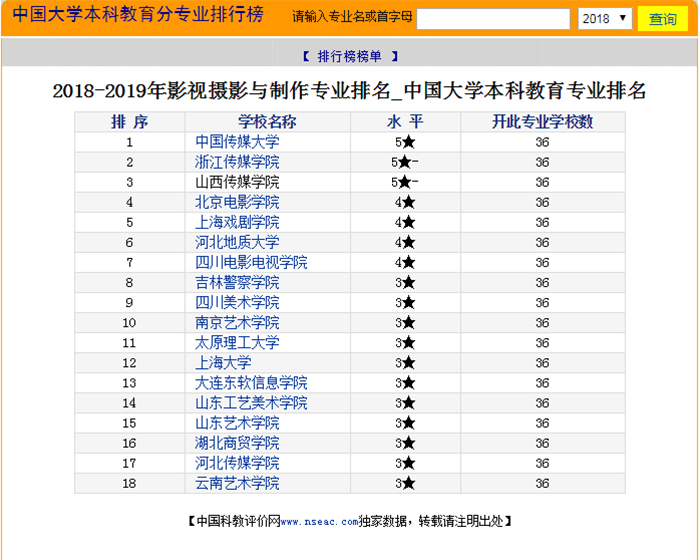The width and height of the screenshot is (700, 560).
Task: Open 北京电影学院 school link
Action: click(237, 202)
